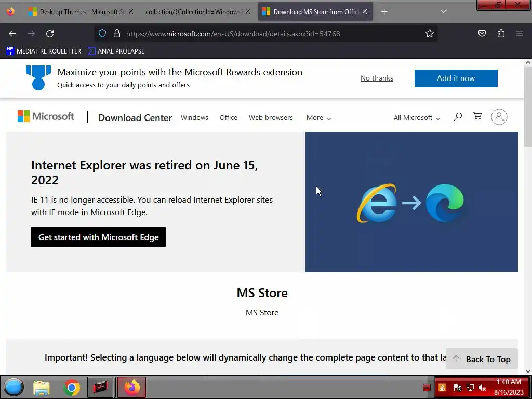Close the Download MS Store tab
Viewport: 532px width, 399px height.
tap(365, 11)
